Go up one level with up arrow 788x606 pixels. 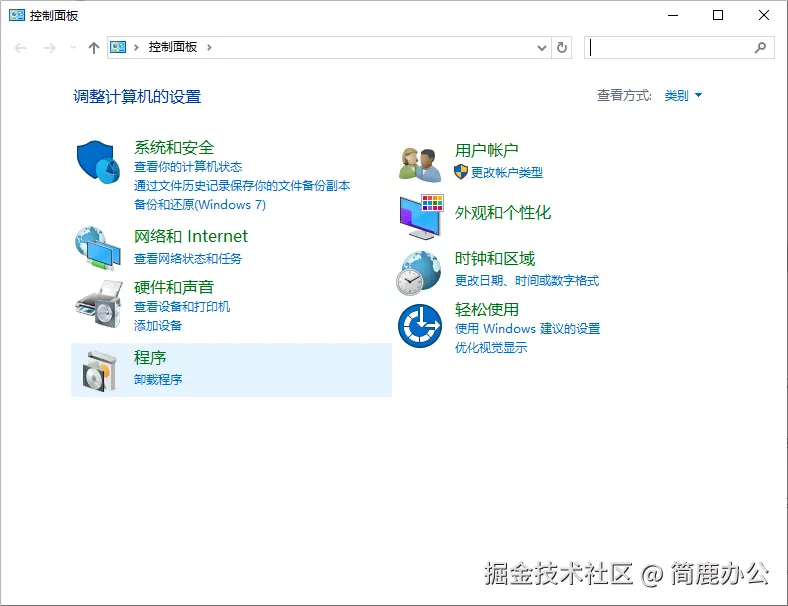pyautogui.click(x=93, y=48)
